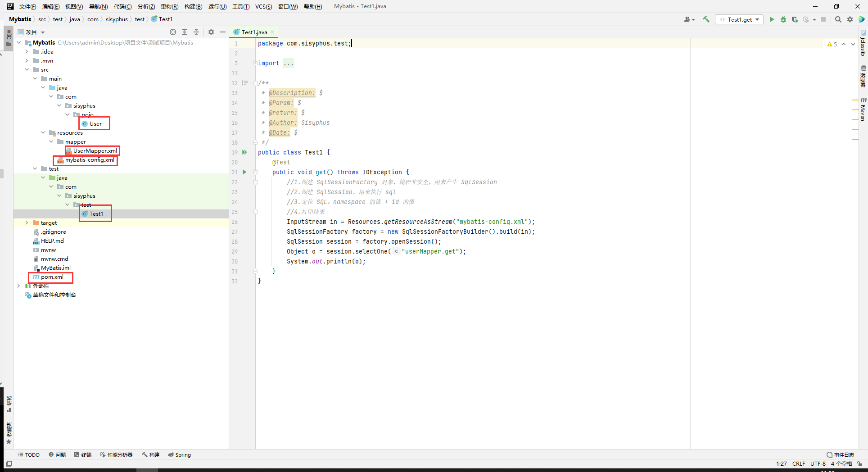Click the Stop square button in toolbar
The image size is (868, 472).
click(x=823, y=19)
